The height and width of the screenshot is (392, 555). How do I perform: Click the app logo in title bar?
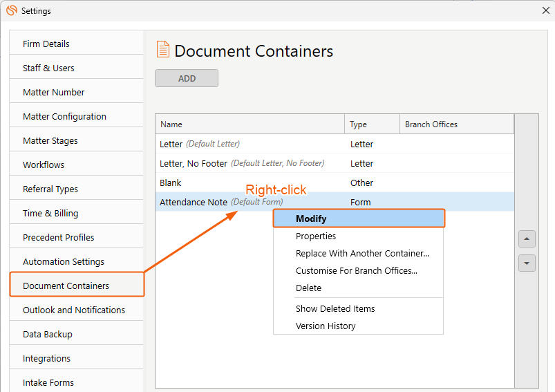point(11,10)
